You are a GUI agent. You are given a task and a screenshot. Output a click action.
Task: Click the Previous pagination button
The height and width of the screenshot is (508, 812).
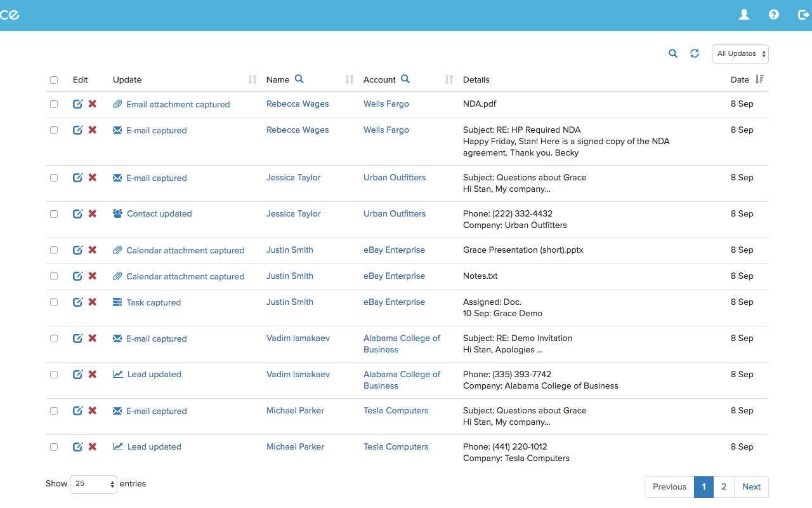pyautogui.click(x=669, y=487)
